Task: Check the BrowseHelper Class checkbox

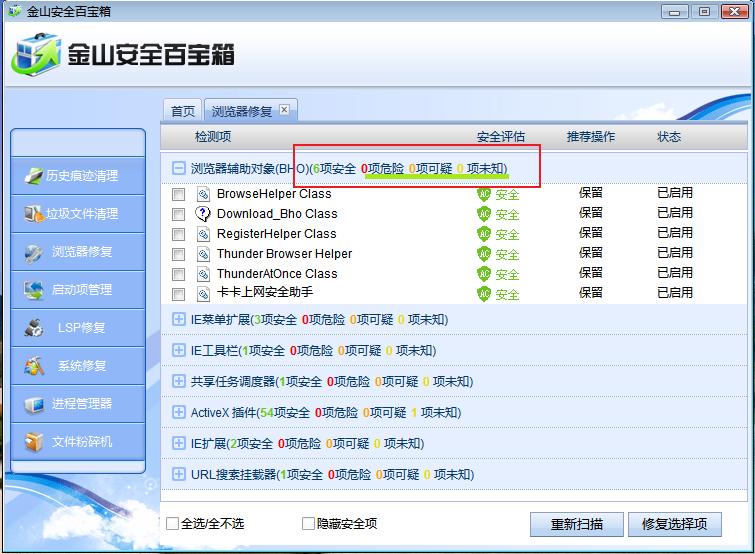Action: 178,194
